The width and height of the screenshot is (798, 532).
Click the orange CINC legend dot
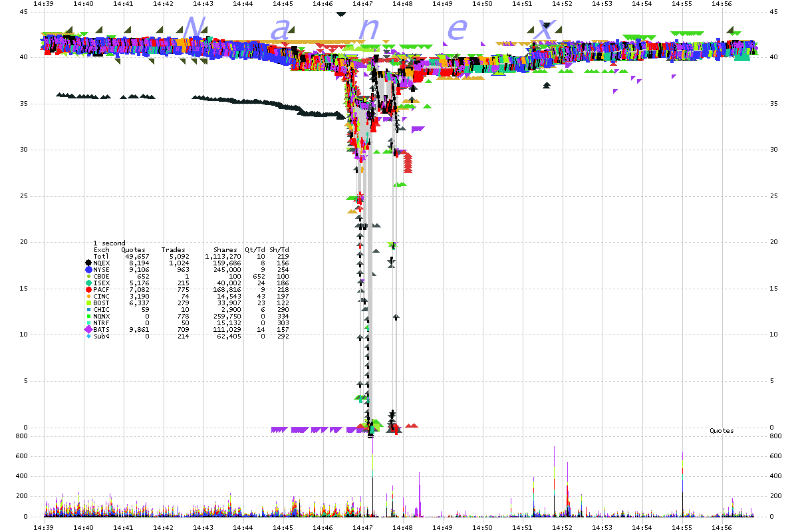(x=88, y=297)
